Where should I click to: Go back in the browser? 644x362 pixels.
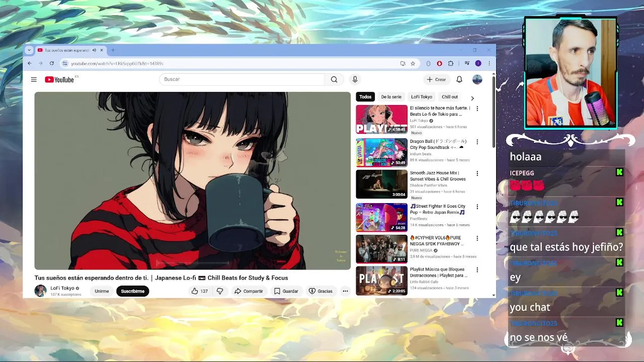(30, 63)
